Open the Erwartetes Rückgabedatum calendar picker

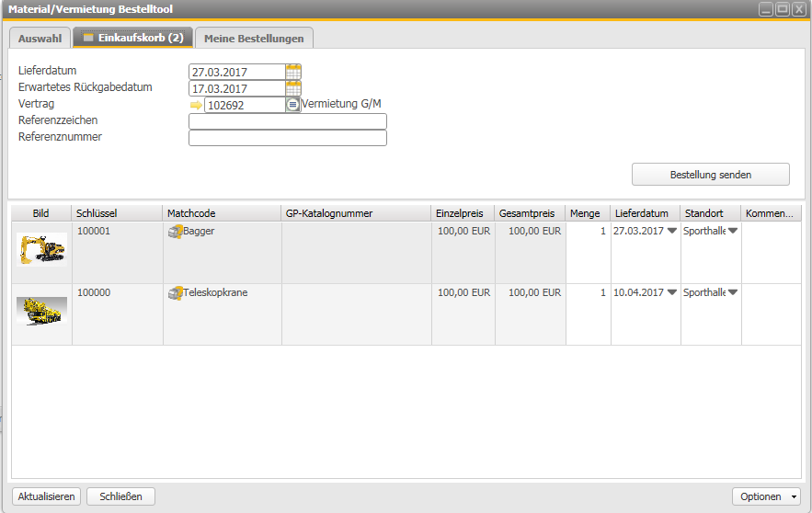point(293,88)
